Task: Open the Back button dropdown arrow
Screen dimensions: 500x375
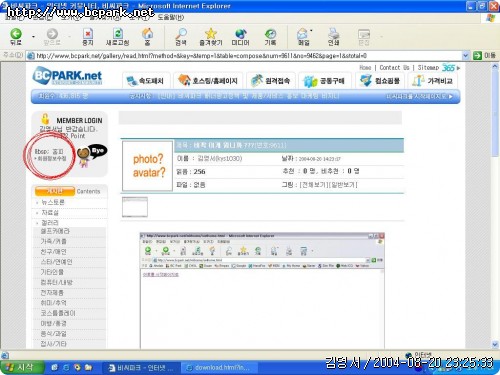Action: (33, 36)
